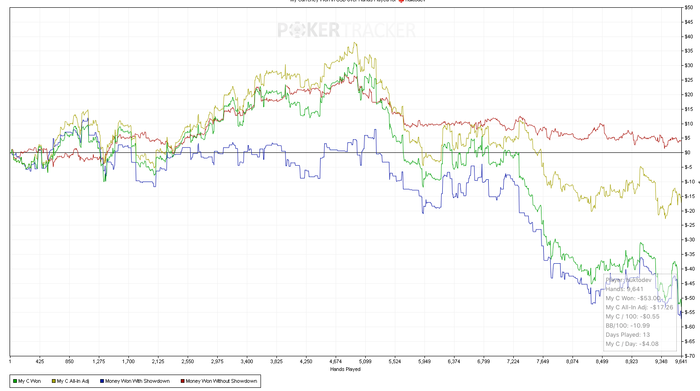700x391 pixels.
Task: Click 'My C / 100: -$0.55' summary line
Action: pyautogui.click(x=632, y=316)
